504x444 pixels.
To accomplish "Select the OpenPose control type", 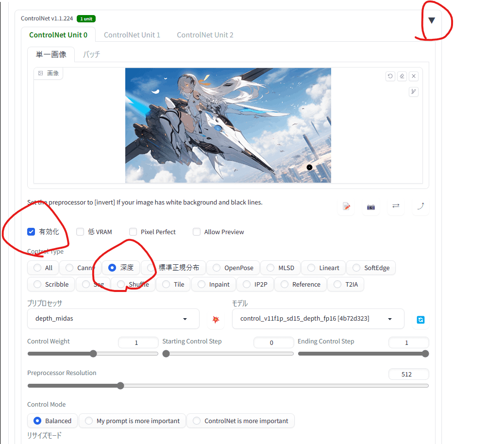I will (233, 268).
